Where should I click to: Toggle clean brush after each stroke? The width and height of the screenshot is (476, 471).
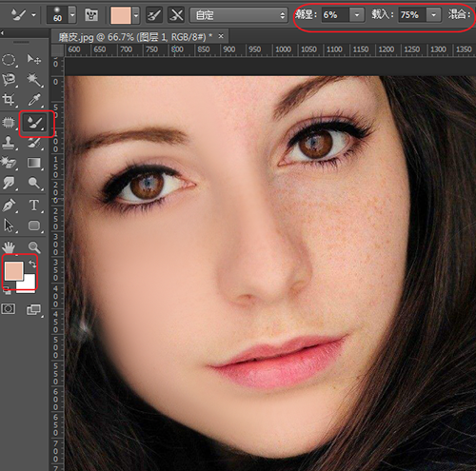point(176,15)
